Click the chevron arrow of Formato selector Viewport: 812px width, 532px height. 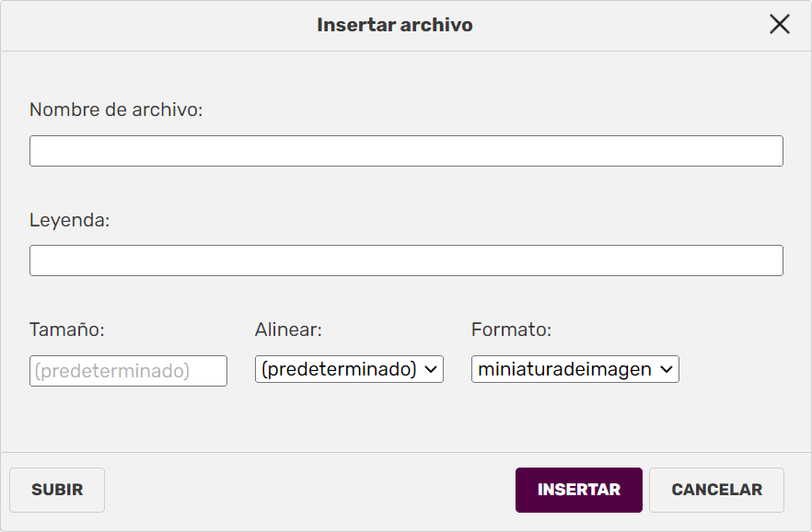(x=667, y=370)
